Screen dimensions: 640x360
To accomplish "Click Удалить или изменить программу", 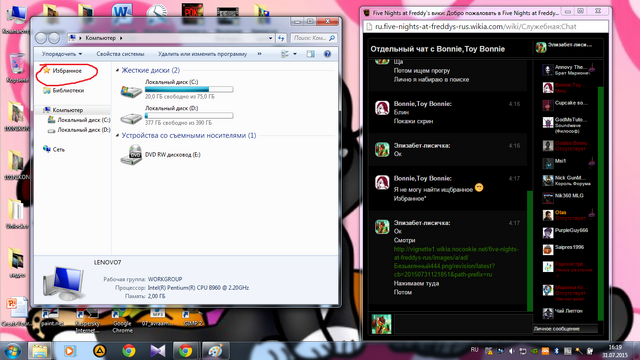I will coord(202,54).
